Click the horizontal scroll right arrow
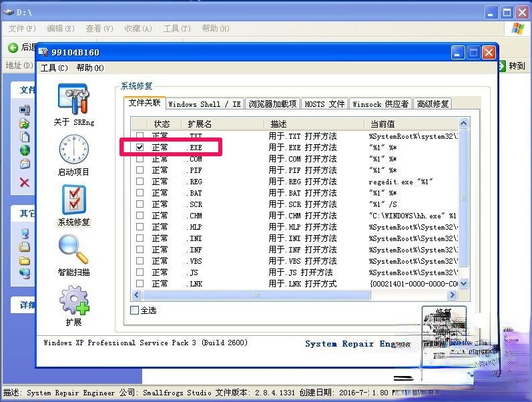Viewport: 532px width, 402px height. click(452, 294)
